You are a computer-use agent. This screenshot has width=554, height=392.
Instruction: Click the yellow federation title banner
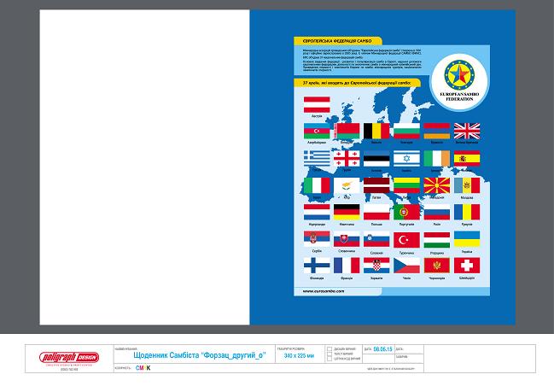[x=335, y=41]
